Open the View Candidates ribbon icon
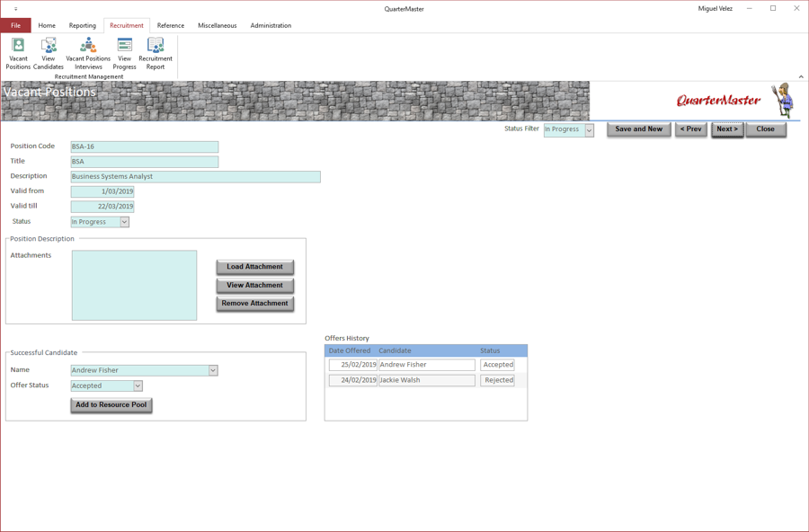 (49, 53)
